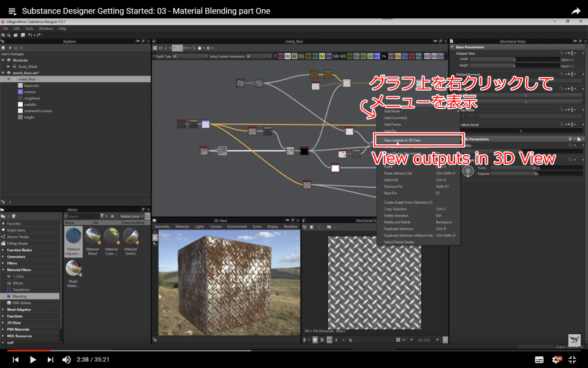Image resolution: width=588 pixels, height=368 pixels.
Task: Open Atomic Nodes category
Action: point(18,237)
